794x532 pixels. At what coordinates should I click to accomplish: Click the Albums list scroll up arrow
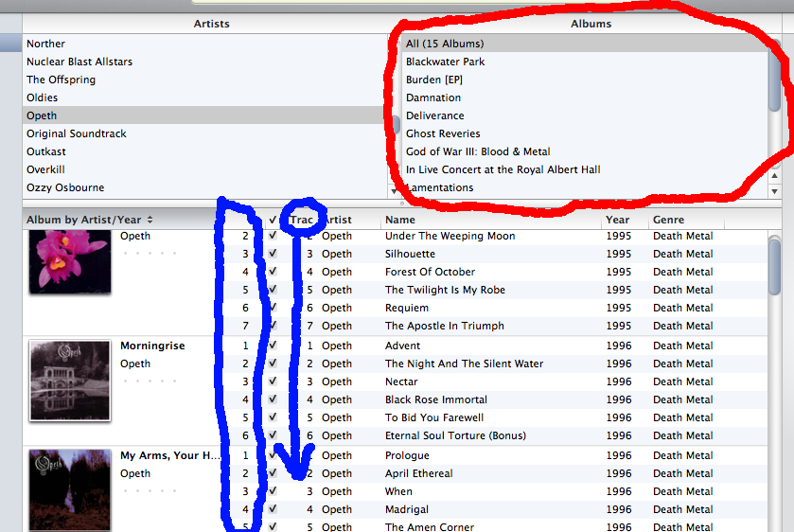774,175
